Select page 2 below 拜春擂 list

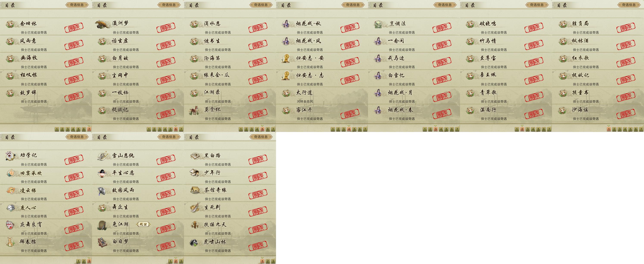[84, 261]
